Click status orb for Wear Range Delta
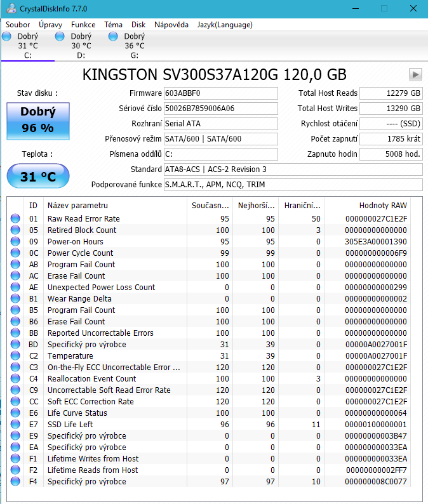 coord(15,298)
